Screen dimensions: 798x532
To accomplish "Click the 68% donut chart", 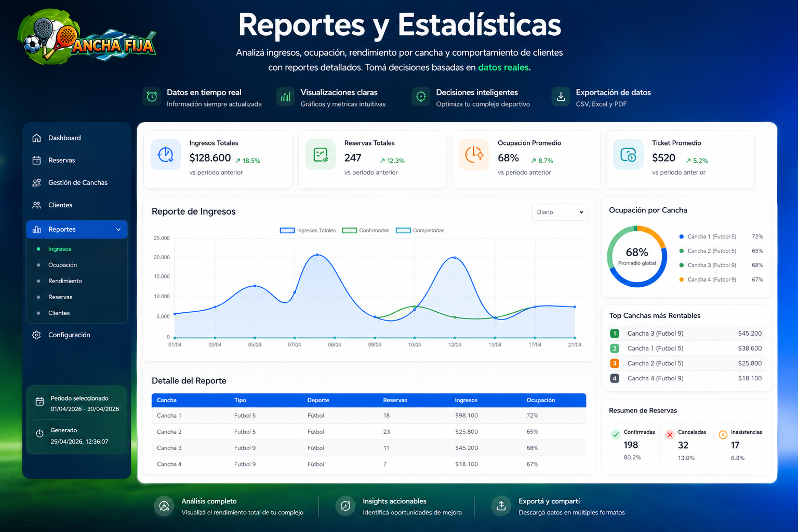I will (637, 256).
